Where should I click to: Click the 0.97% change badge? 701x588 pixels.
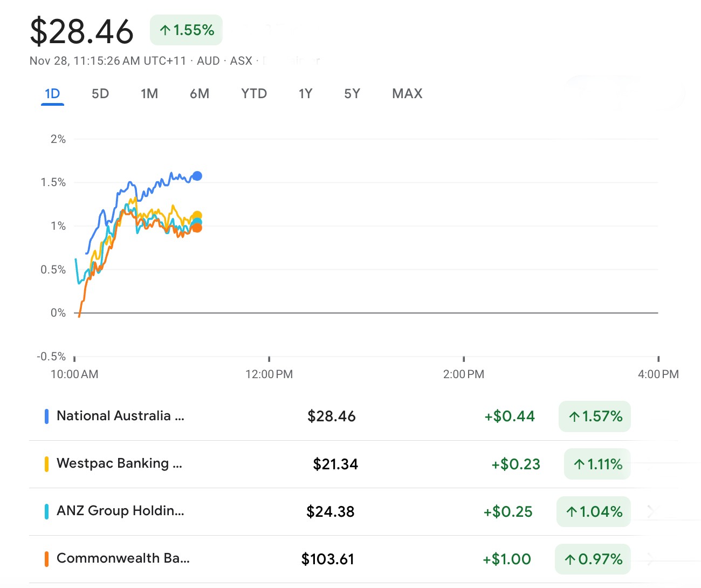coord(593,559)
